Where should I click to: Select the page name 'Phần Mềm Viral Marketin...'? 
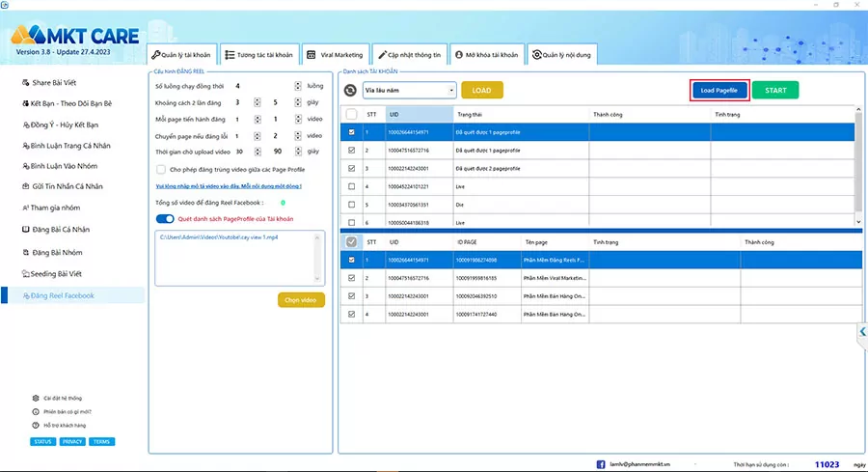pos(555,278)
